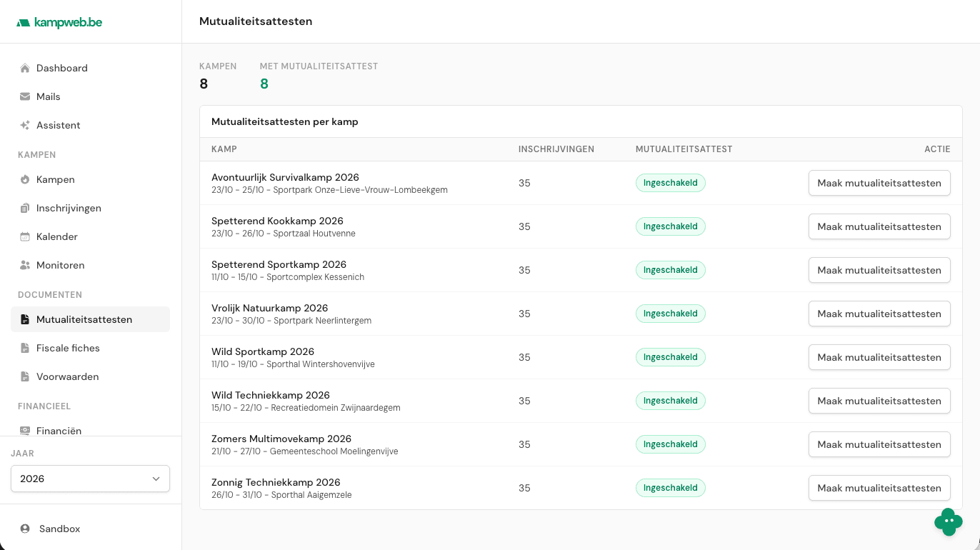Make mutualiteitsattesten for Zomers Multimovekamp 2026

tap(879, 444)
